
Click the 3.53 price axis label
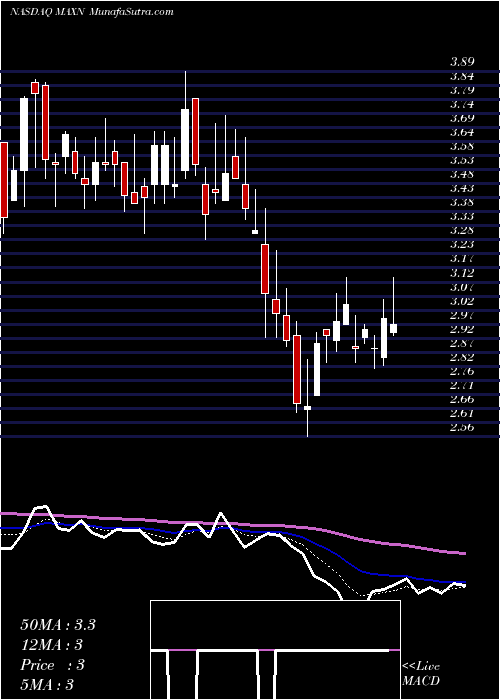[462, 160]
